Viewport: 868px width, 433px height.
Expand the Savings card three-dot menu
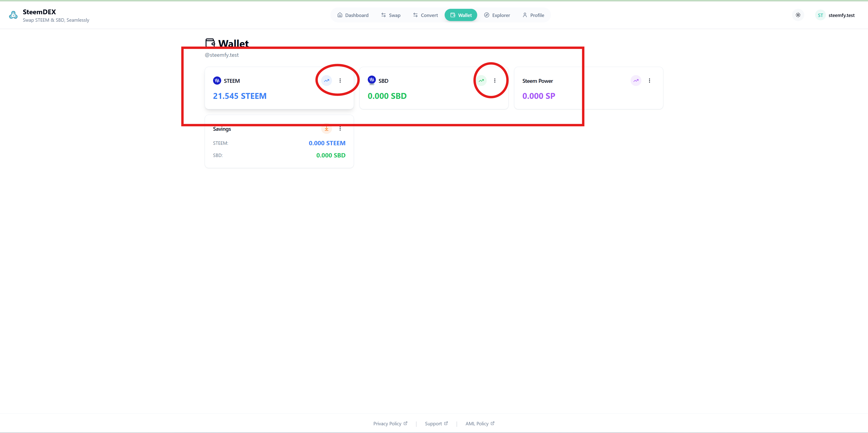(x=340, y=129)
